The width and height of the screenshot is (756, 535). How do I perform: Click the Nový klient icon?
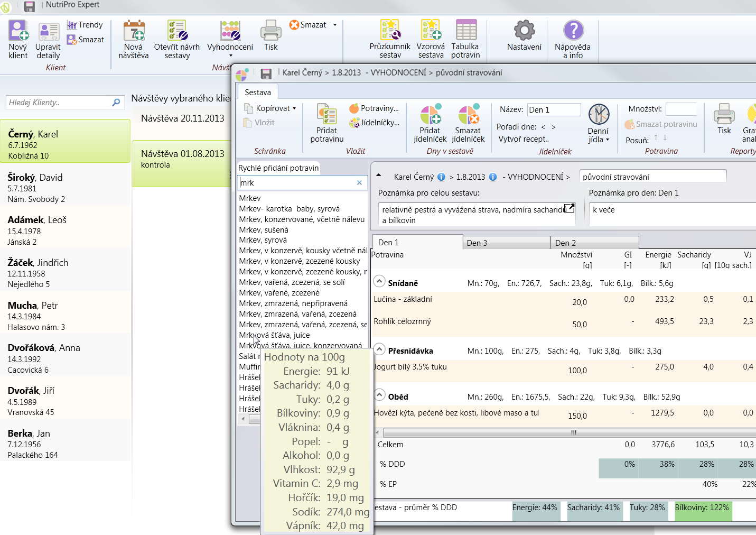[x=18, y=32]
